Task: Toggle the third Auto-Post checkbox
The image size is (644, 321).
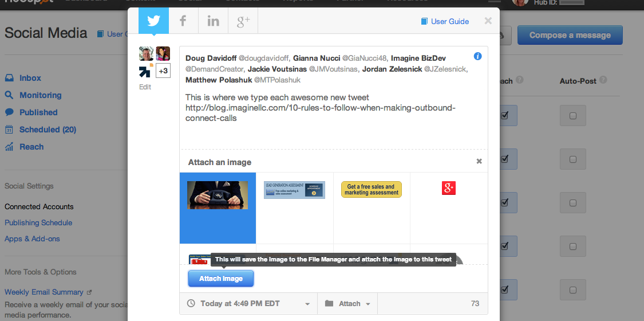Action: pos(573,202)
